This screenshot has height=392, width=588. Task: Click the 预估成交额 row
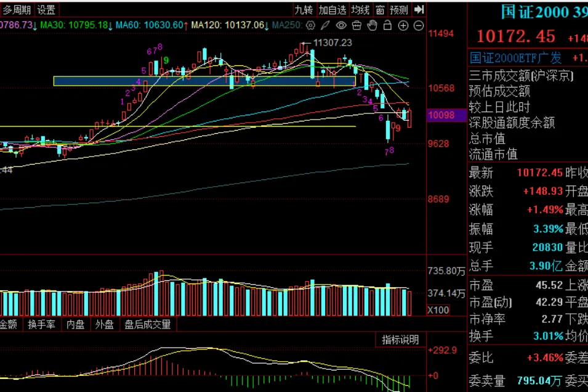pyautogui.click(x=499, y=91)
